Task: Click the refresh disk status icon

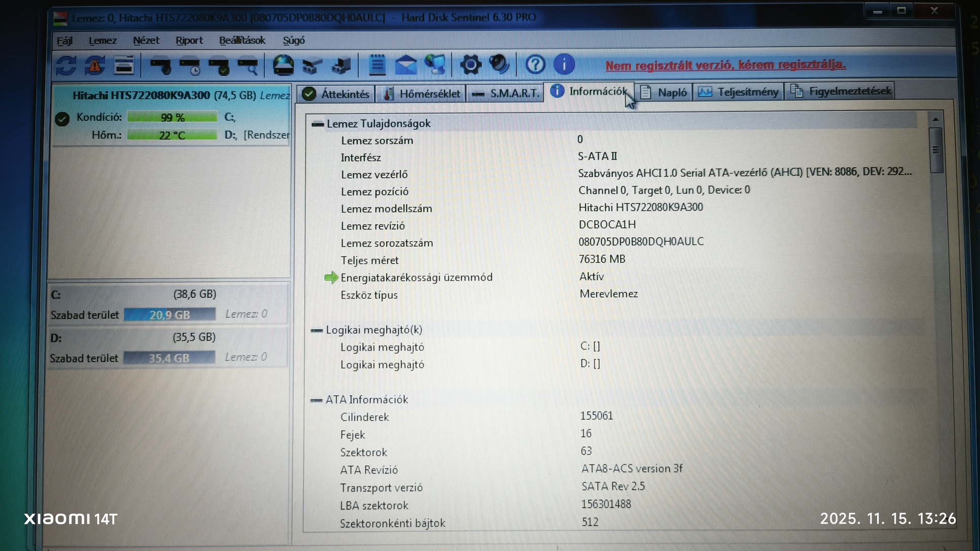Action: click(x=66, y=65)
